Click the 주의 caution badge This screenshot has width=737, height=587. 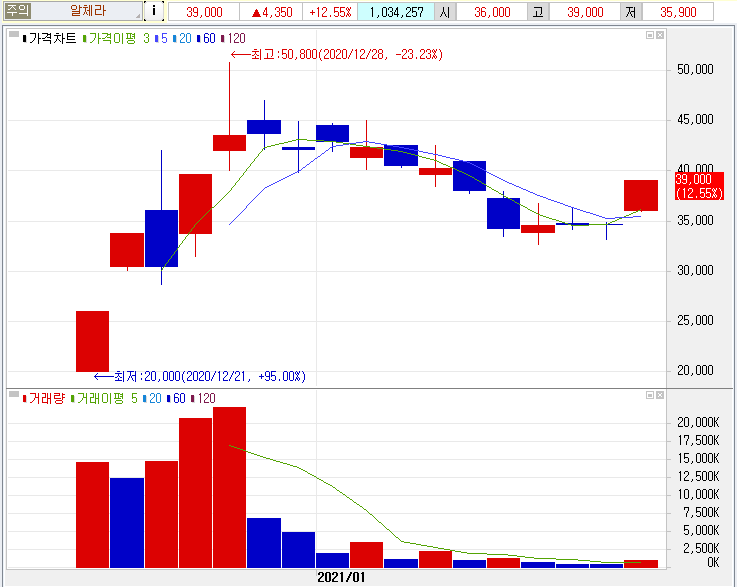click(17, 10)
